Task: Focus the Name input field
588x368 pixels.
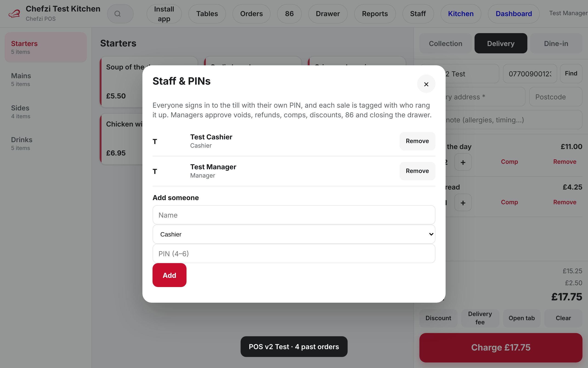Action: pyautogui.click(x=294, y=215)
